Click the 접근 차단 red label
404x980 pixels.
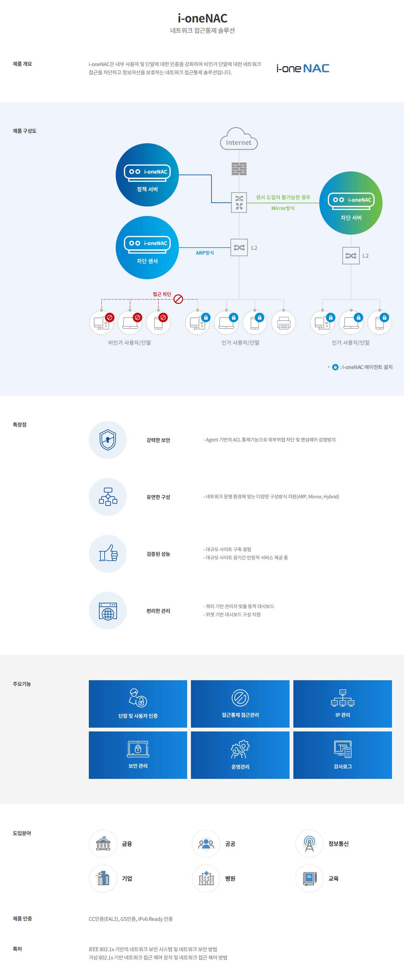coord(162,294)
